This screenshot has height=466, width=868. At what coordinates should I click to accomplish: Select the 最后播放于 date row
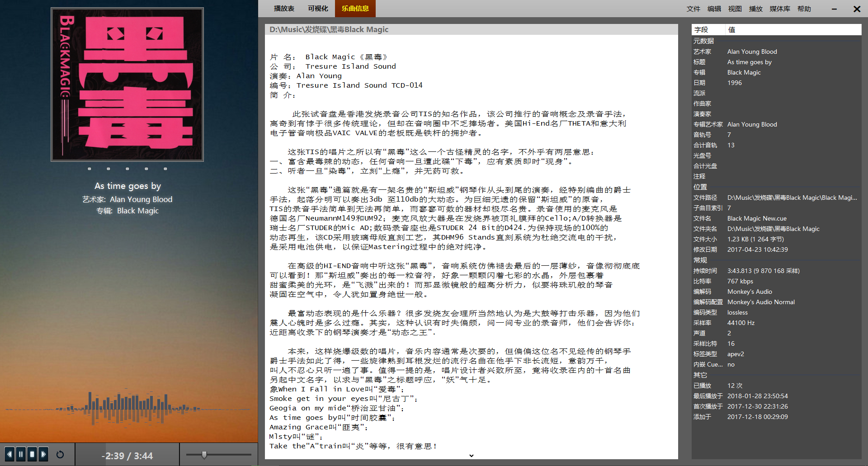coord(777,396)
